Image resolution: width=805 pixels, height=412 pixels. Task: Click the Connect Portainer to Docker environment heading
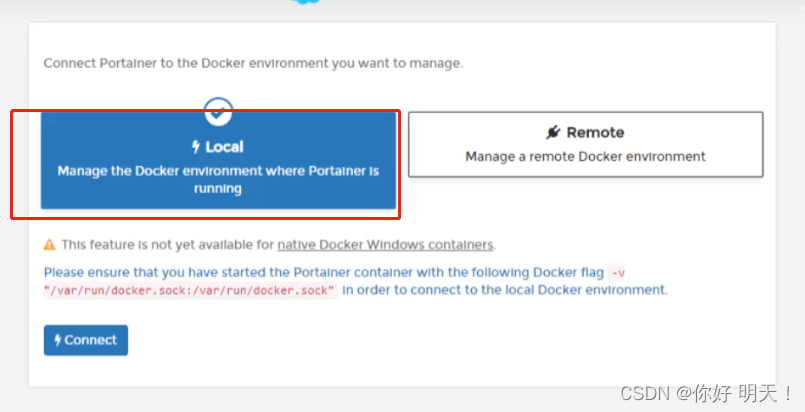(x=253, y=64)
